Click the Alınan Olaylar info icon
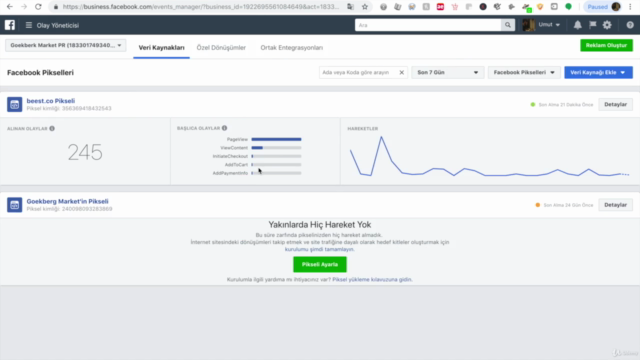640x360 pixels. point(52,129)
